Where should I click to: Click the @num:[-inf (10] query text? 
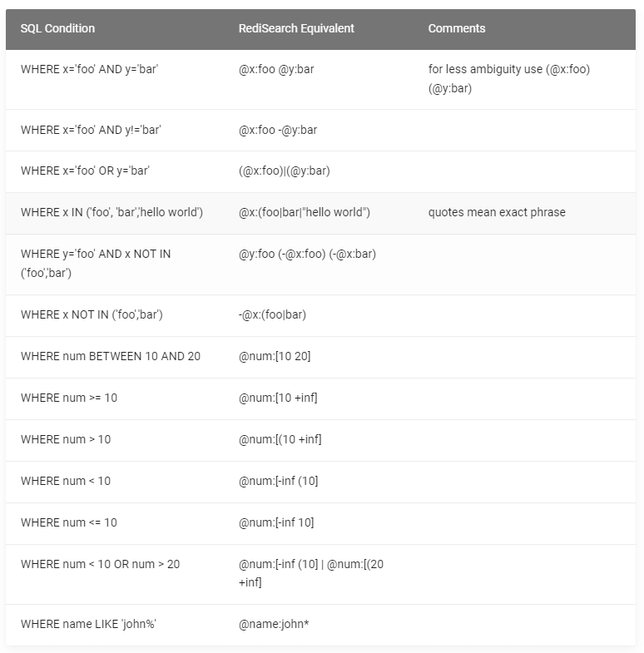[x=278, y=481]
